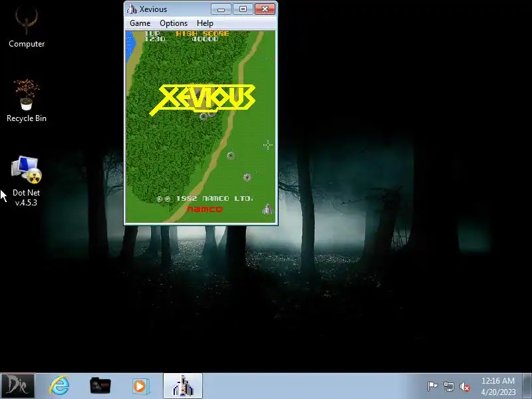The width and height of the screenshot is (532, 399).
Task: Select the Recycle Bin desktop icon
Action: click(x=27, y=101)
